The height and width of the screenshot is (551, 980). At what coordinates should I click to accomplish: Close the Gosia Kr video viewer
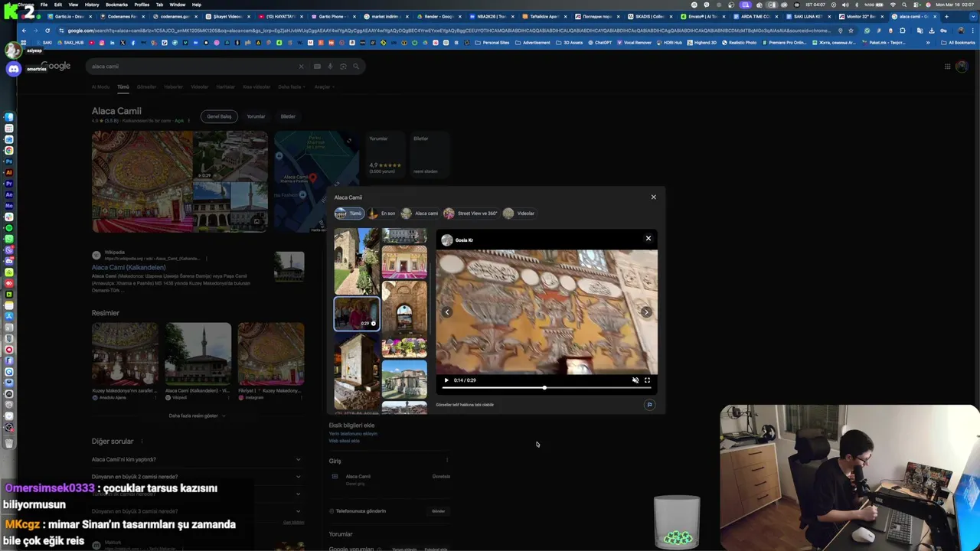click(x=648, y=239)
